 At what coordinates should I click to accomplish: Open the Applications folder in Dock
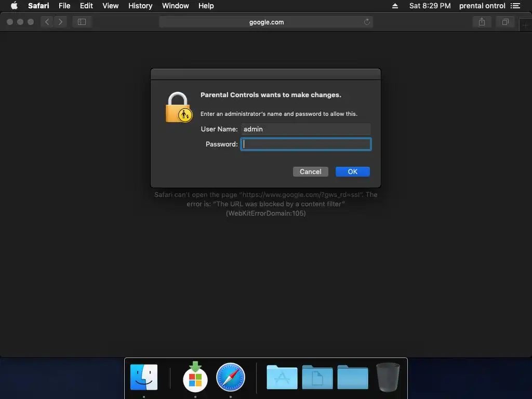282,377
